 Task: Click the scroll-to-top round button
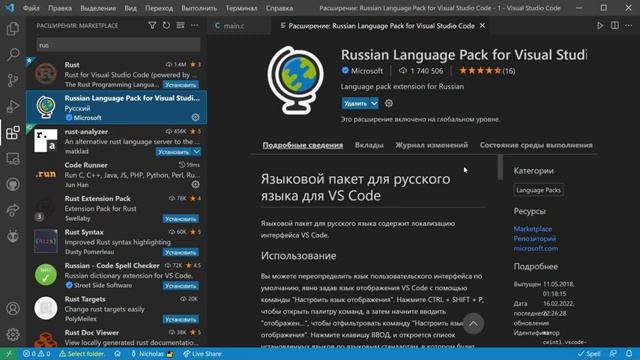(473, 324)
